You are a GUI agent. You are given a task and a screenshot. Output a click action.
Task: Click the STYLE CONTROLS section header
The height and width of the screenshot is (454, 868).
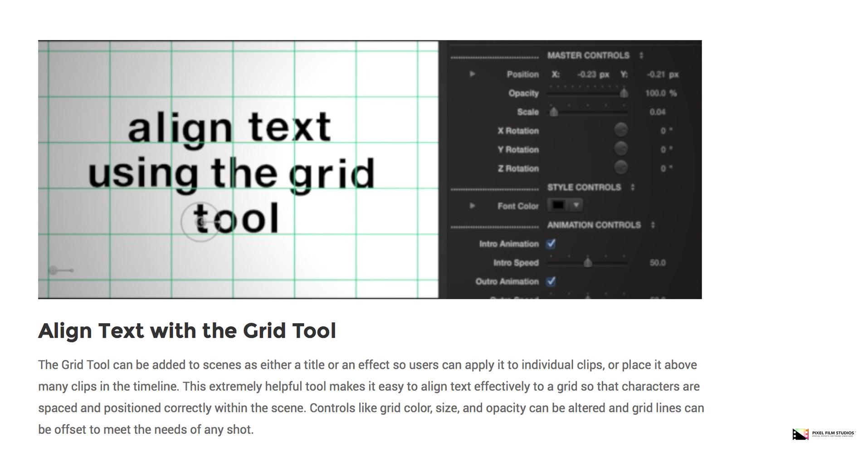[x=584, y=187]
